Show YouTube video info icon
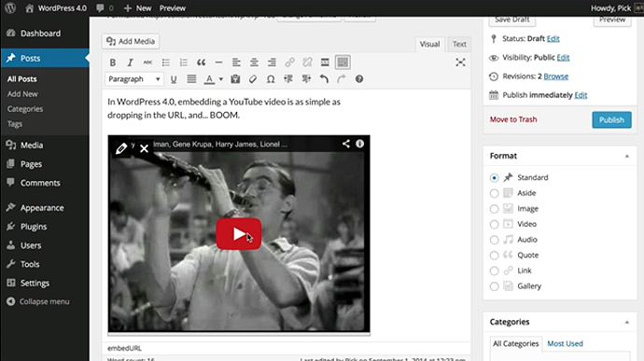644x361 pixels. (x=359, y=144)
